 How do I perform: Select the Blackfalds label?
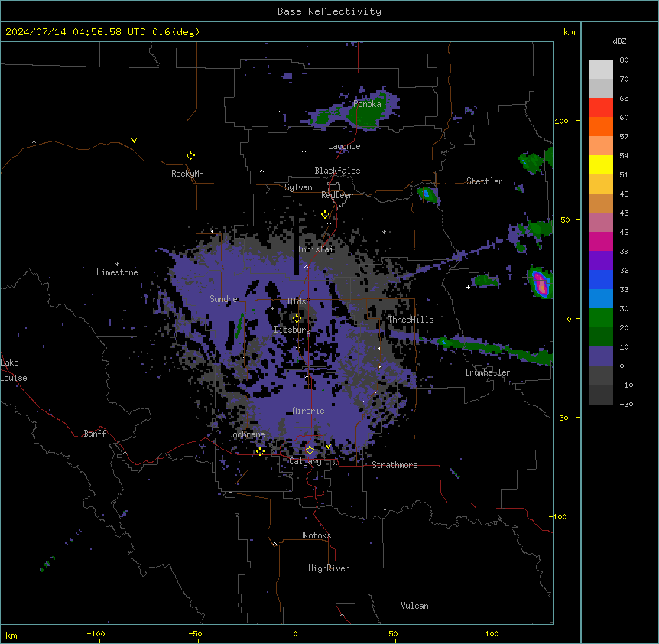(337, 171)
